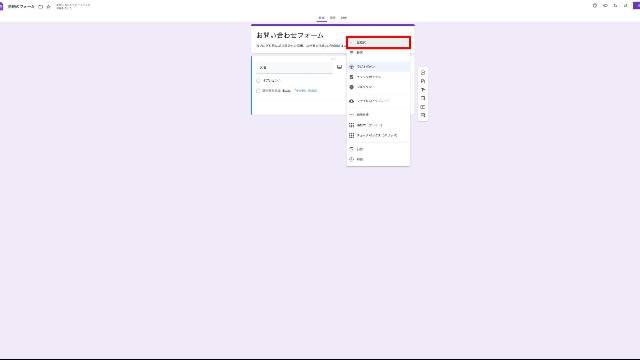Viewport: 640px width, 360px height.
Task: Edit the form description text
Action: point(300,46)
